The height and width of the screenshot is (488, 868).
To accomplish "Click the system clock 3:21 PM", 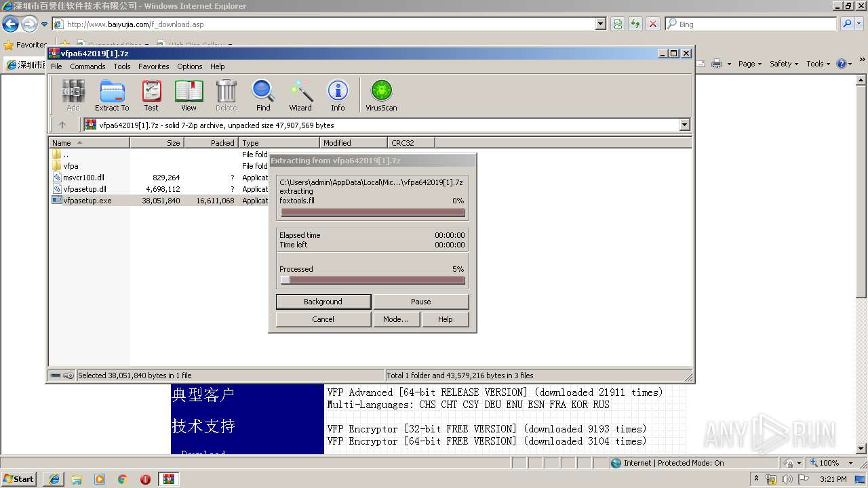I will [x=833, y=479].
